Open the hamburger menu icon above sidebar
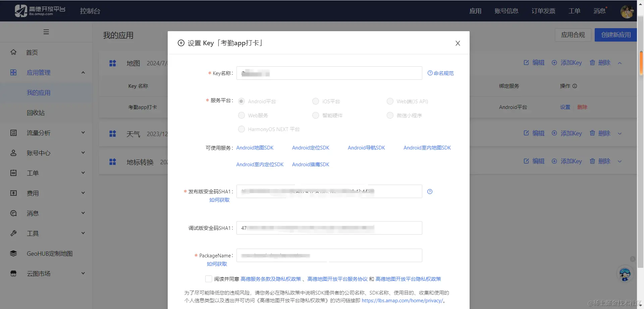644x309 pixels. 46,32
